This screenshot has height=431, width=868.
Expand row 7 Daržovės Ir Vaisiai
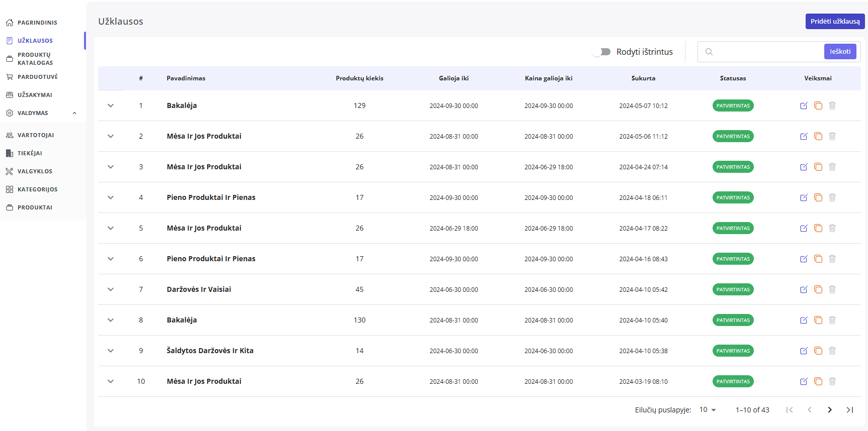(x=111, y=289)
